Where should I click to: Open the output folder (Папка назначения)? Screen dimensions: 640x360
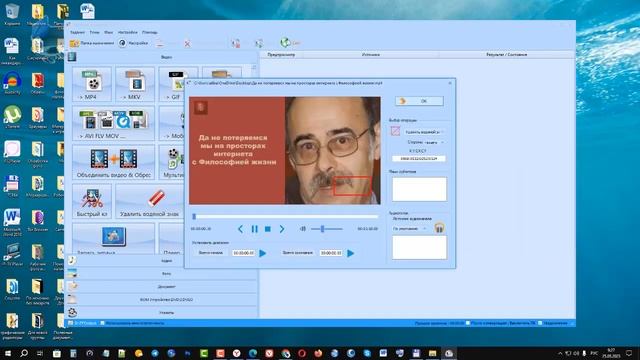92,43
